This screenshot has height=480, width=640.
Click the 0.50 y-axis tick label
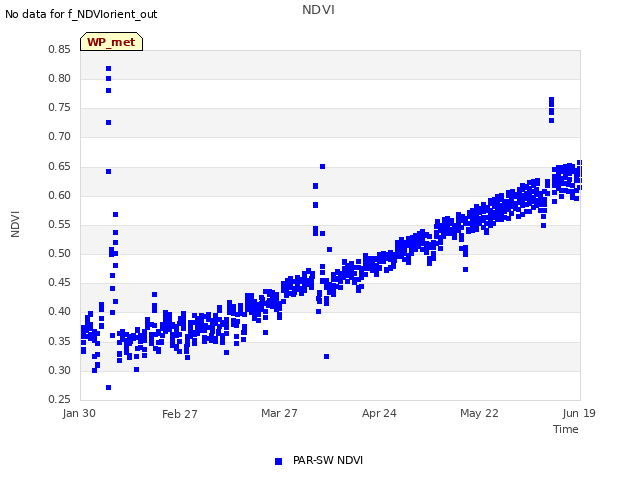click(x=59, y=253)
